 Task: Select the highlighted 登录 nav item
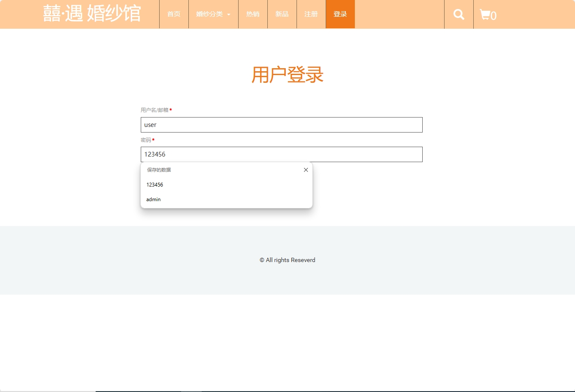(x=340, y=14)
